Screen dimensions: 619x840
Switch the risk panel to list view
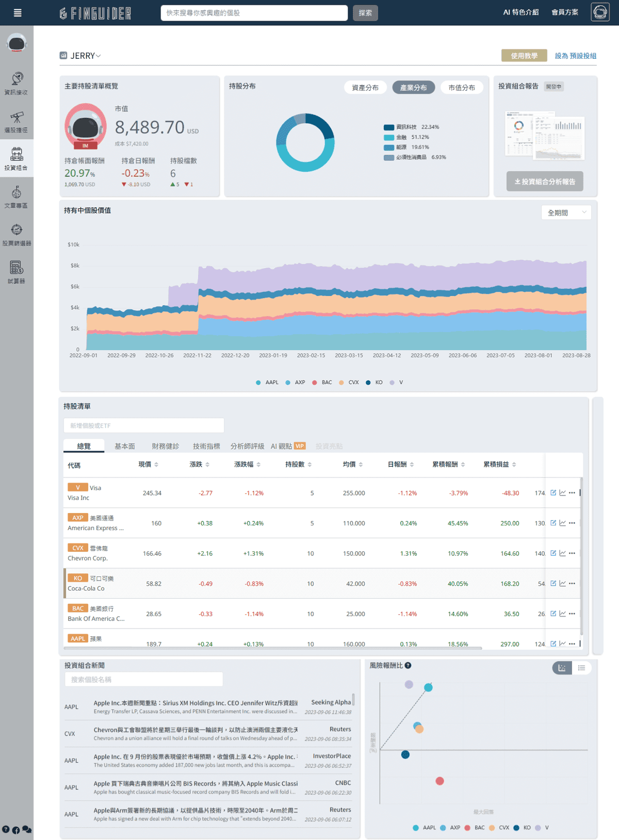pyautogui.click(x=582, y=668)
